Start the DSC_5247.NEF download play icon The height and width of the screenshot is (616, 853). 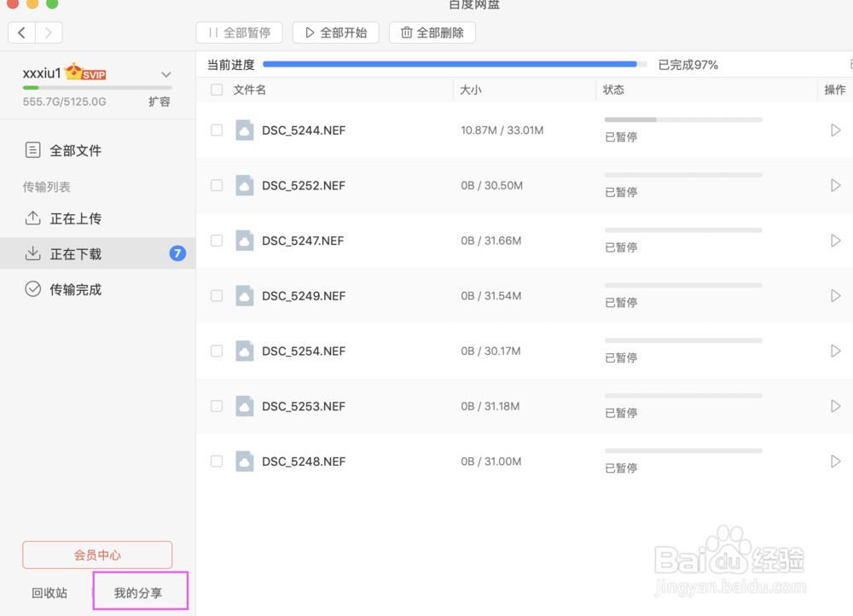836,241
